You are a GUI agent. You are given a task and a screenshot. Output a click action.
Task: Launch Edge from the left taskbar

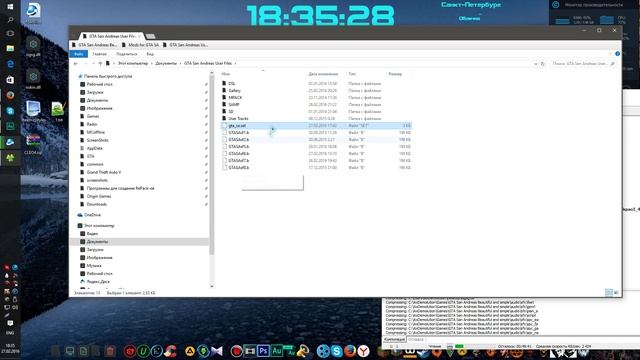[10, 64]
